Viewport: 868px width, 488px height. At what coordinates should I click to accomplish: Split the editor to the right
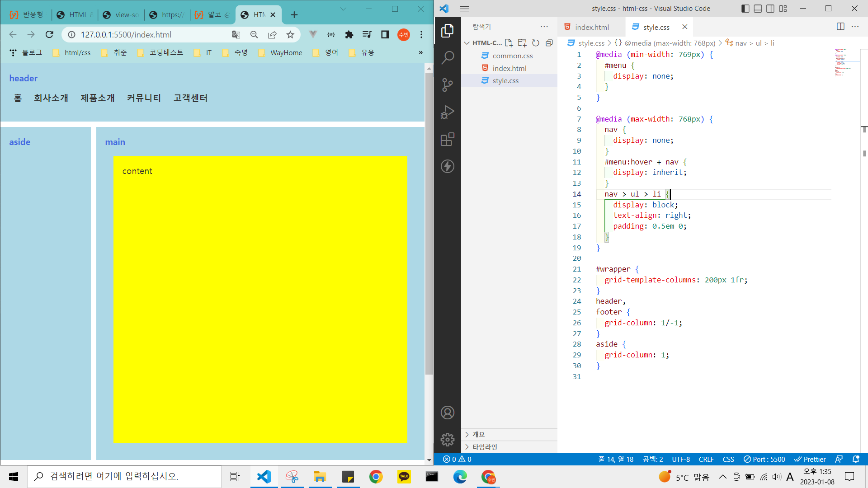pyautogui.click(x=840, y=27)
